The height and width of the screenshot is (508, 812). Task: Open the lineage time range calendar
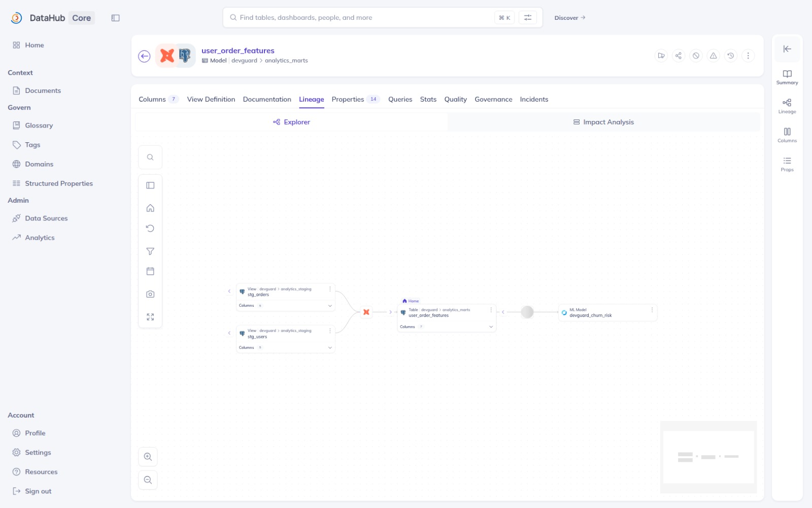coord(150,271)
